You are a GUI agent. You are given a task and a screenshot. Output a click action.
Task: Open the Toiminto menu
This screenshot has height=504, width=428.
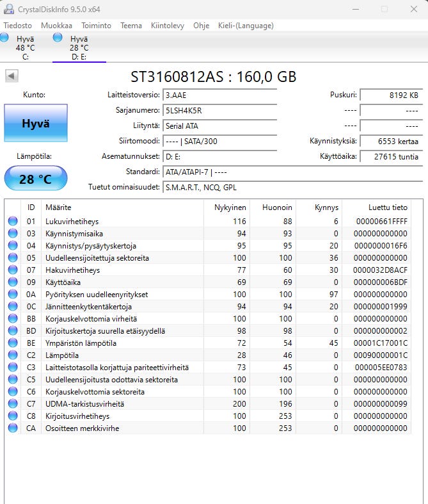tap(96, 26)
